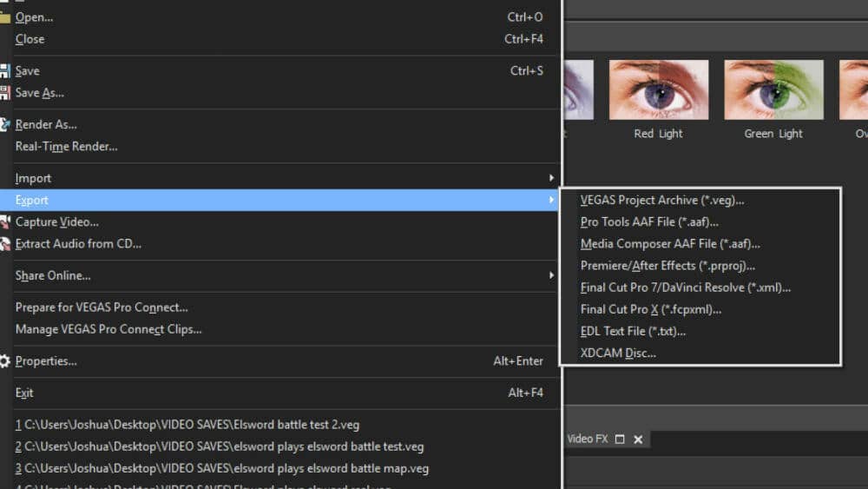Screen dimensions: 868x489
Task: Expand the Import submenu
Action: (x=279, y=178)
